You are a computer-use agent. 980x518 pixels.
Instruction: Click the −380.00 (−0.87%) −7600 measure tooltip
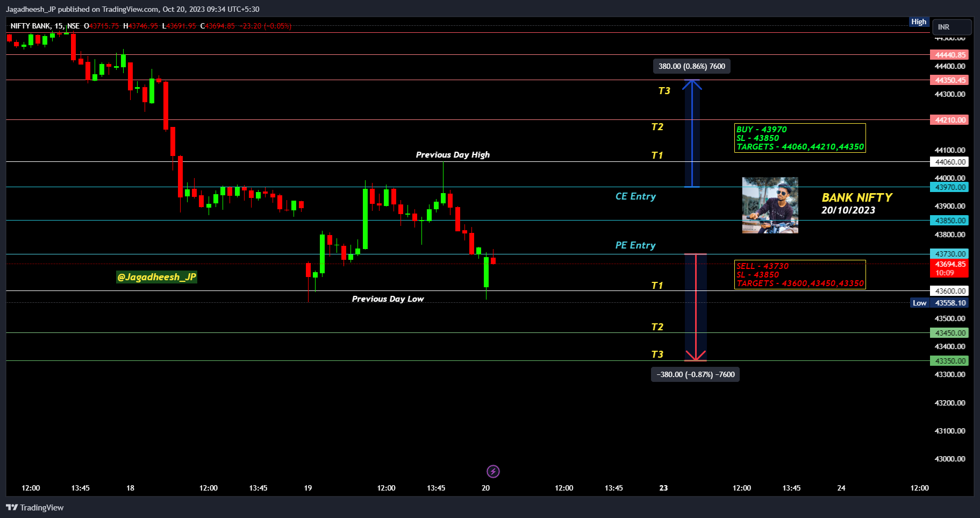pyautogui.click(x=695, y=374)
